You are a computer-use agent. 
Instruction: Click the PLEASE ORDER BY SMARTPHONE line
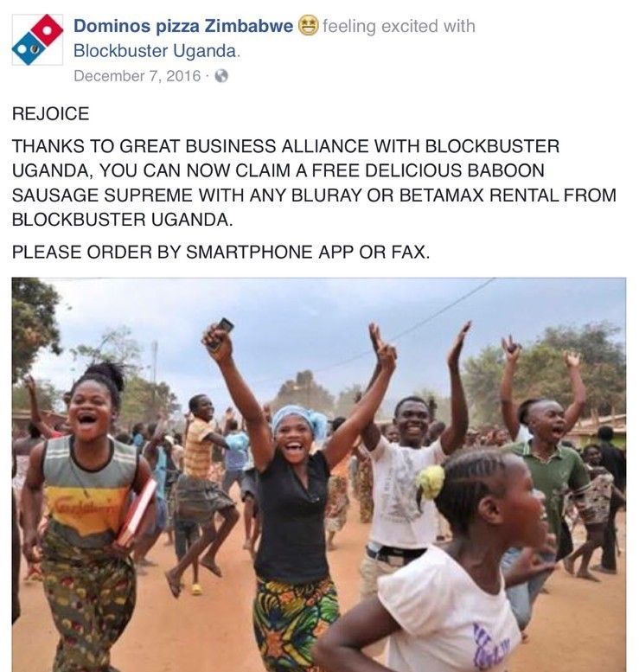pyautogui.click(x=220, y=252)
